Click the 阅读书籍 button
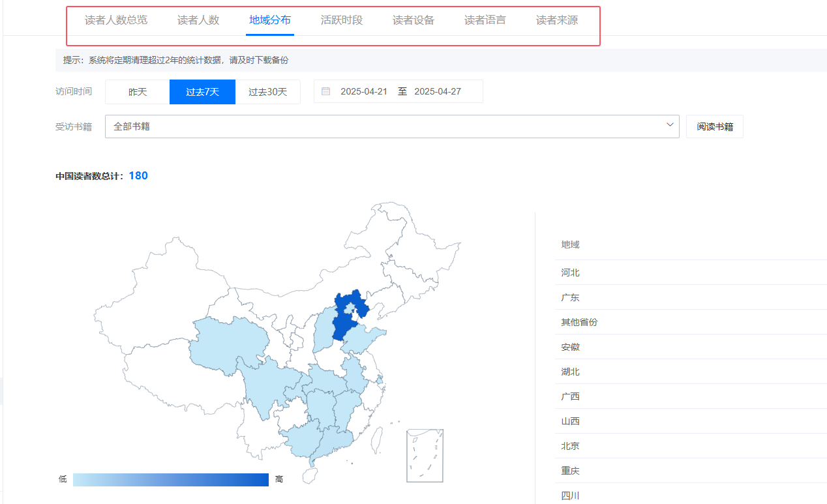827x504 pixels. (x=714, y=126)
